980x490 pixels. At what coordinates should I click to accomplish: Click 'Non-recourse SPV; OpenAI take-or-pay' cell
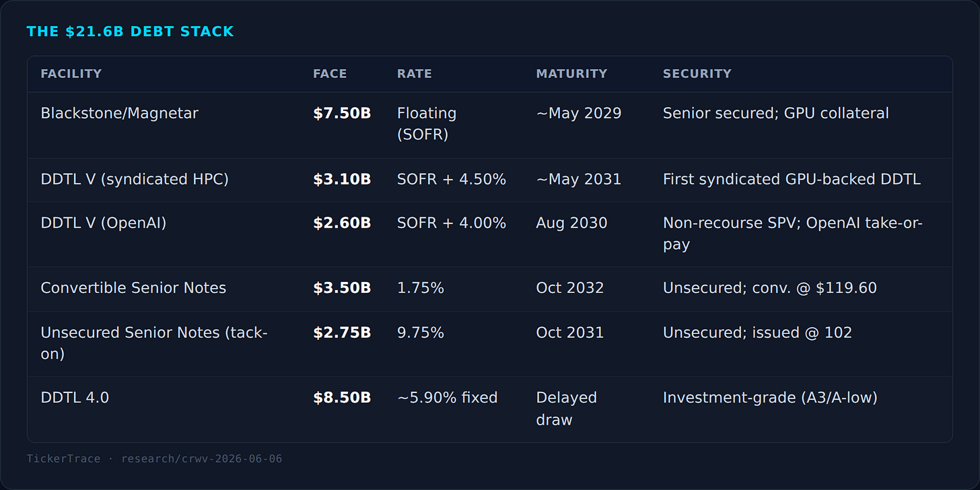[x=793, y=234]
